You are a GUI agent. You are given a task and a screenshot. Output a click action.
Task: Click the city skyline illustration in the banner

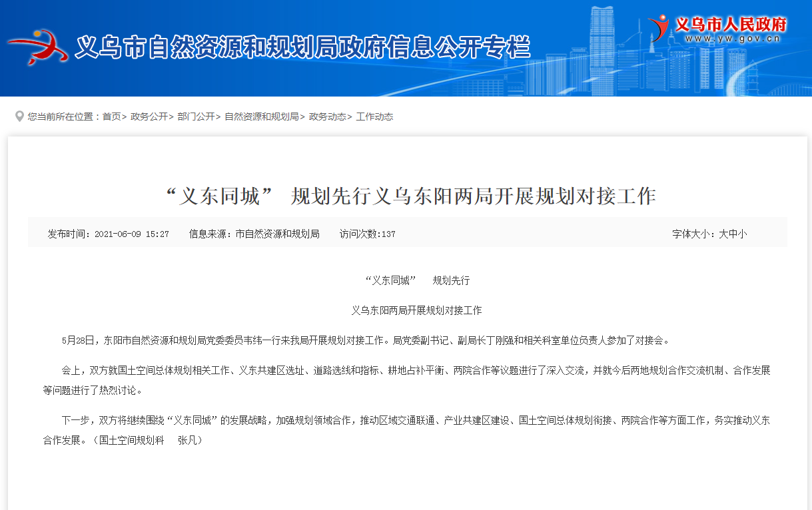pyautogui.click(x=600, y=53)
